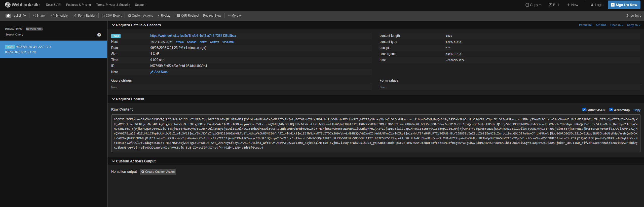Click the Sign Up Now button
The image size is (644, 207).
[624, 5]
